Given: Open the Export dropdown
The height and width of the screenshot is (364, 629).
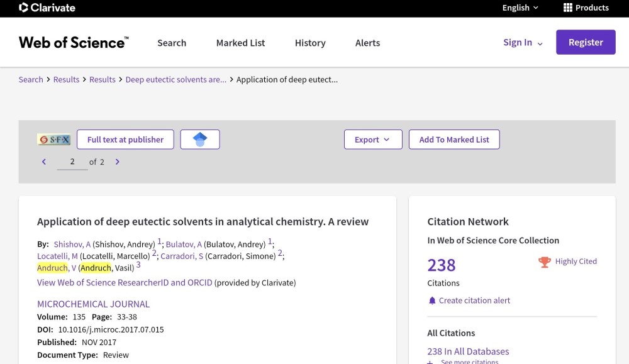Looking at the screenshot, I should pyautogui.click(x=373, y=140).
